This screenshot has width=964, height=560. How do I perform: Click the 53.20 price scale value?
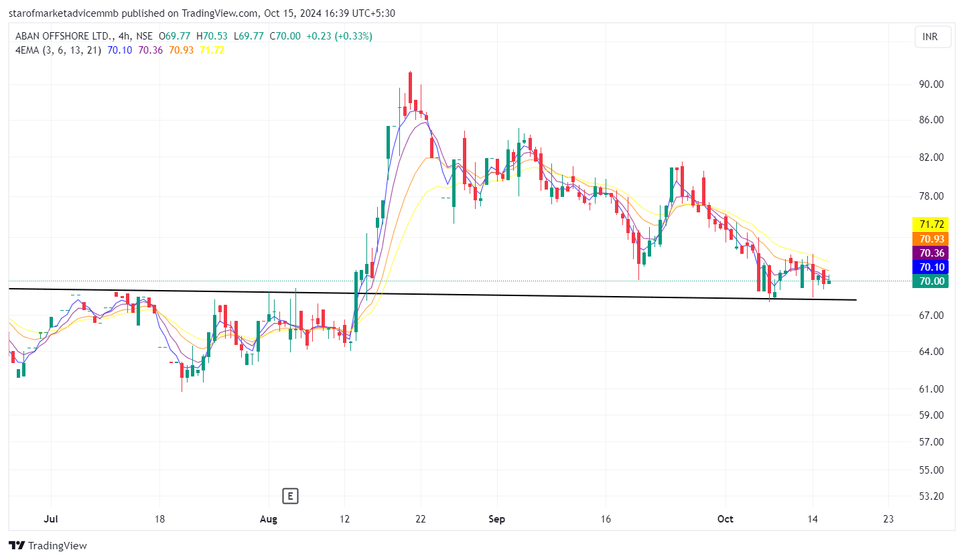coord(932,496)
